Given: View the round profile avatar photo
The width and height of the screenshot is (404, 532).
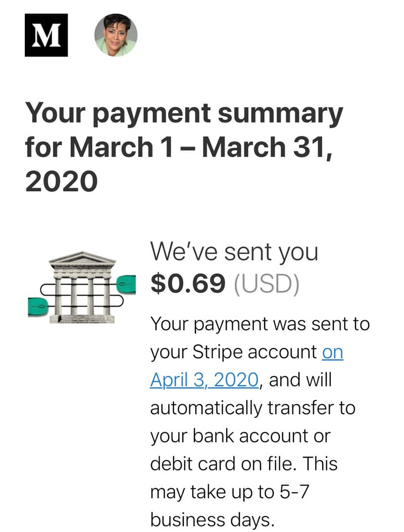Looking at the screenshot, I should [x=116, y=35].
